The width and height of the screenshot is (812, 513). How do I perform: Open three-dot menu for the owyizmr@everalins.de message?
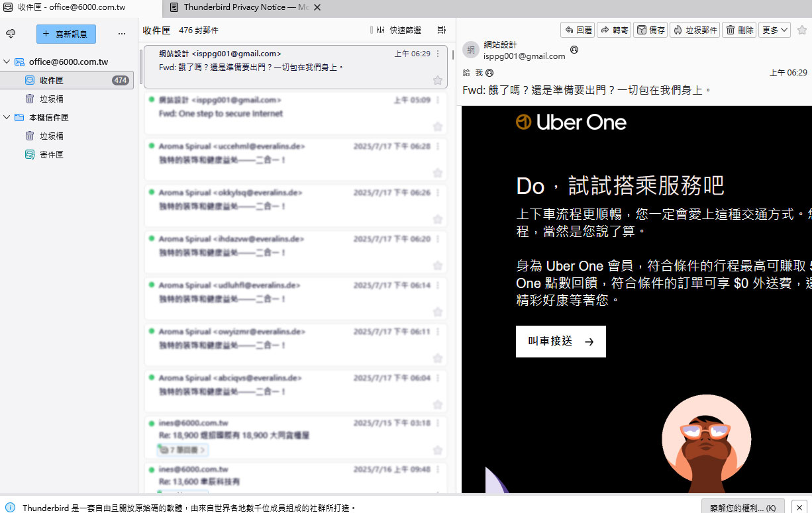click(x=438, y=332)
